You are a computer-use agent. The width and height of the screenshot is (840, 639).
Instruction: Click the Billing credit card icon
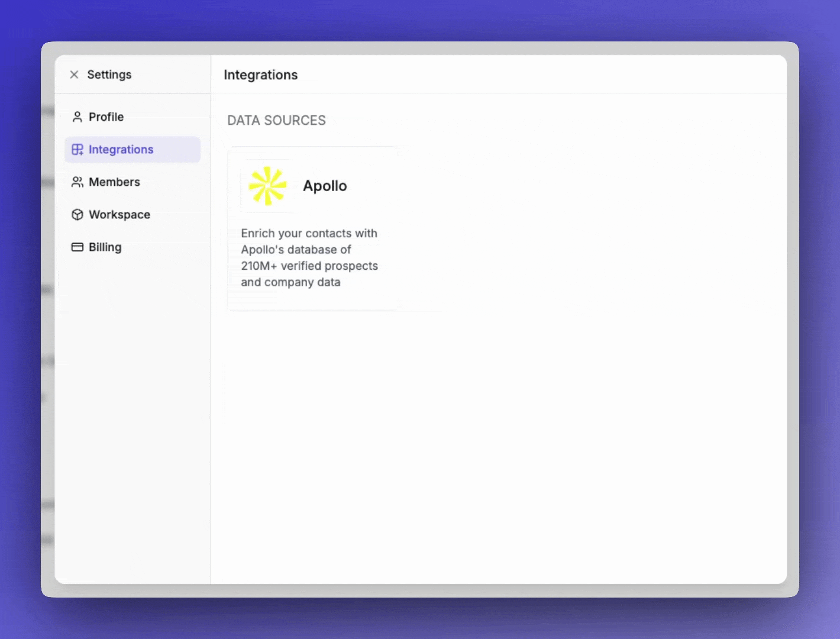[77, 247]
